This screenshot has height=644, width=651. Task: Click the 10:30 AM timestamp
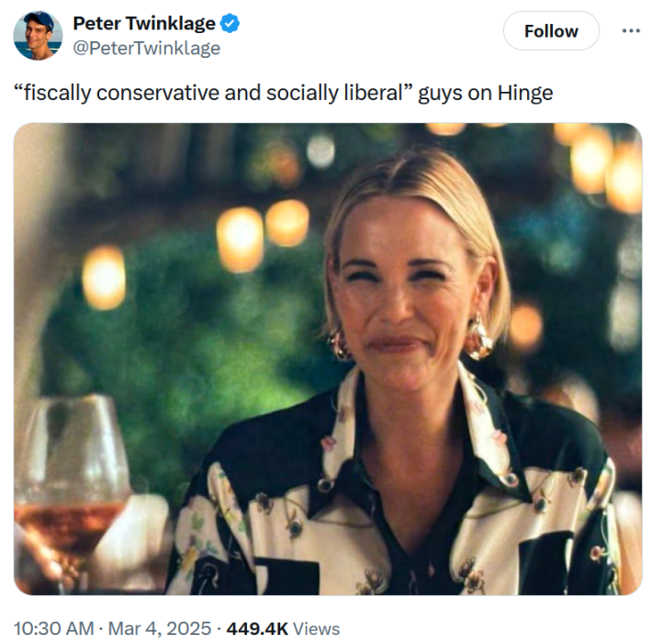tap(54, 628)
